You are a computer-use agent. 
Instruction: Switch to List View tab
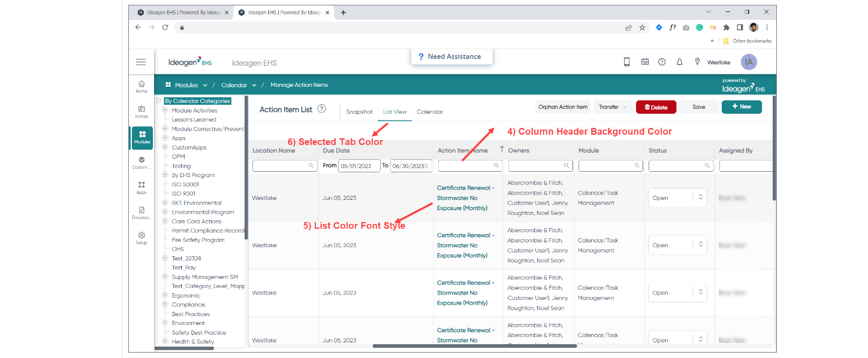pyautogui.click(x=394, y=112)
